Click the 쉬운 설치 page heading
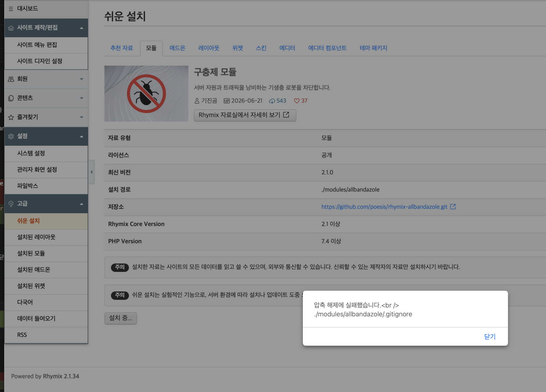Image resolution: width=546 pixels, height=392 pixels. (x=125, y=16)
